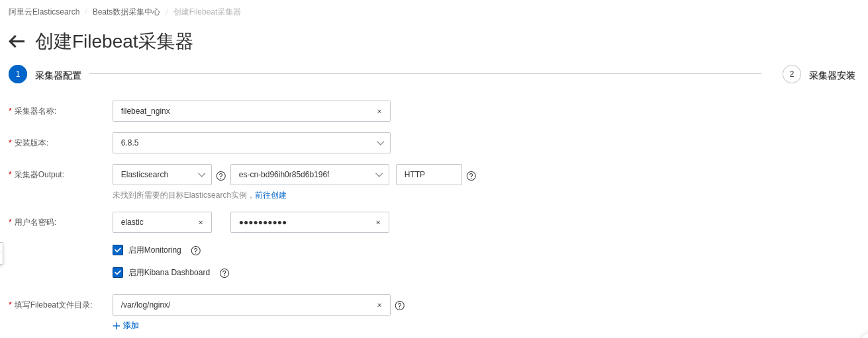This screenshot has height=338, width=868.
Task: Clear the password field with its x icon
Action: click(378, 222)
